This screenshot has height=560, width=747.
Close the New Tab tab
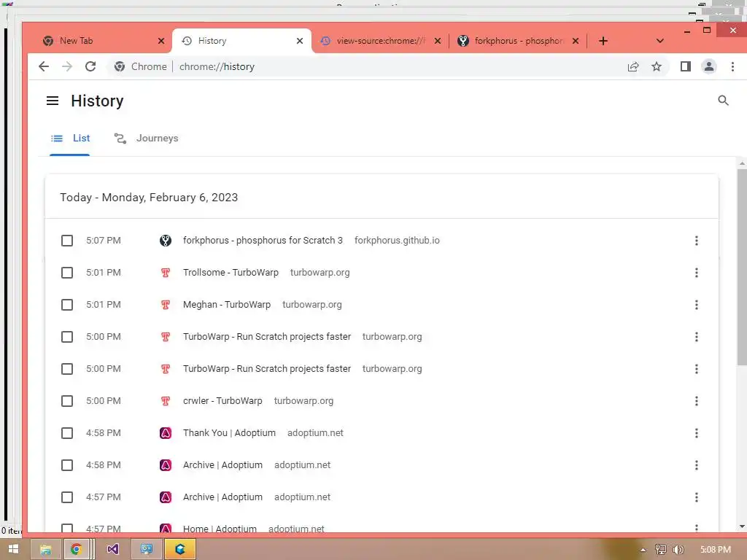click(161, 41)
